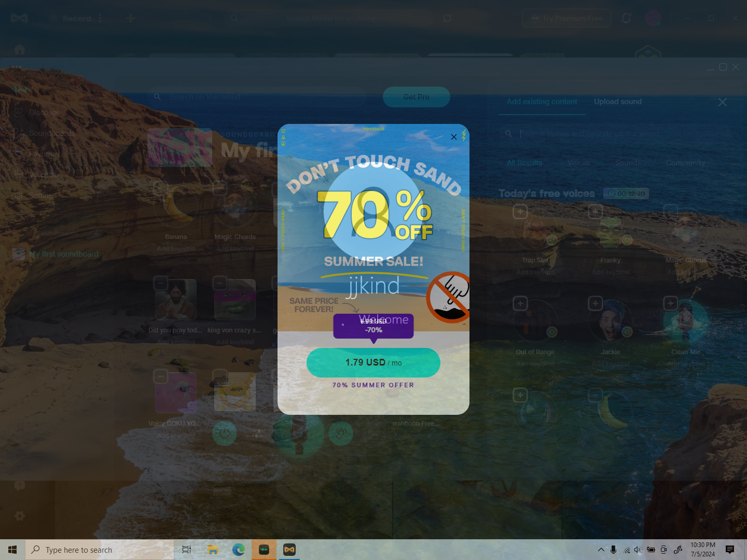Click Add keybind under Jackie
The image size is (747, 560).
coord(611,363)
